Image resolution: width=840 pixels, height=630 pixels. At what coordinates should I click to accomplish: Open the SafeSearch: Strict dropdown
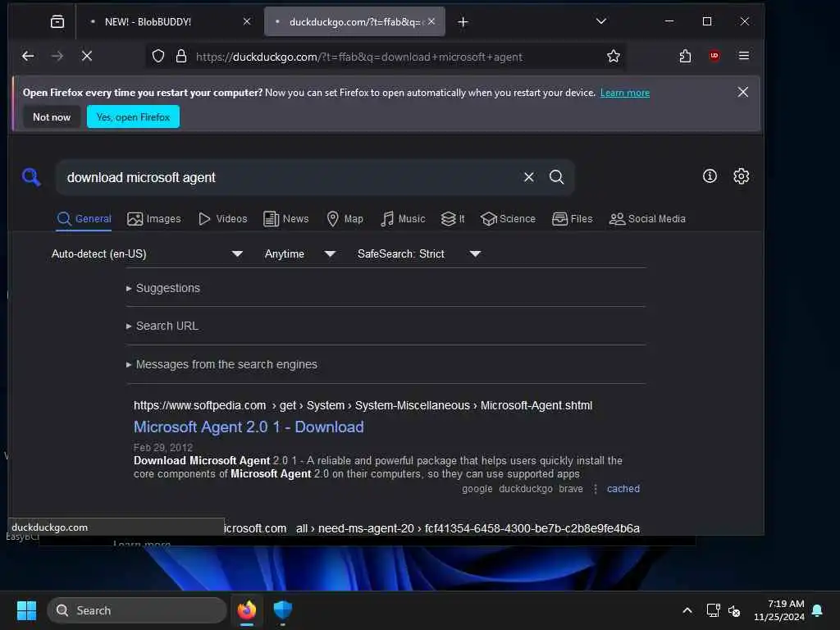click(x=419, y=254)
